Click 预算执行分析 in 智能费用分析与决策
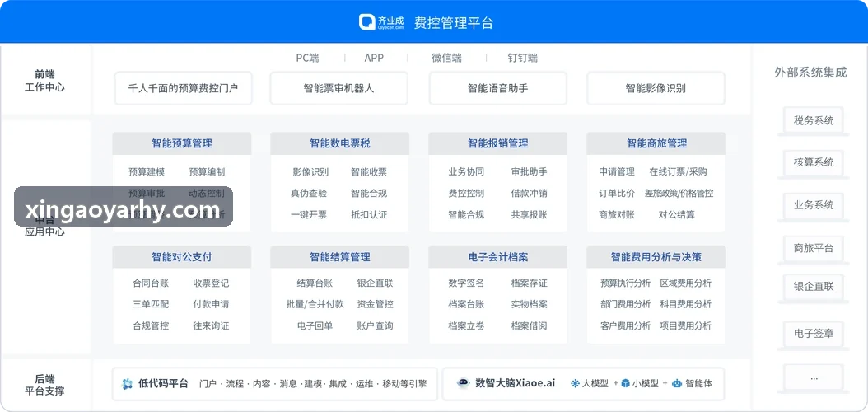Screen dimensions: 868x412 [x=626, y=283]
